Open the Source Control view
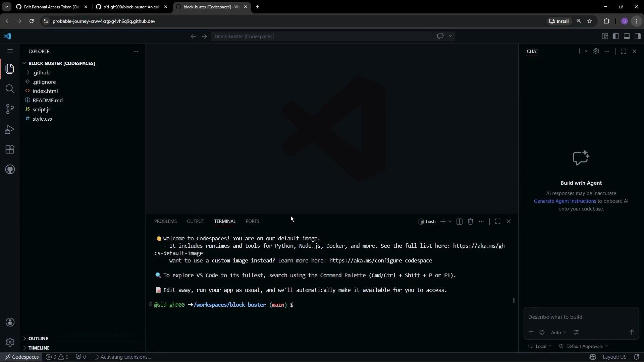Viewport: 644px width, 362px height. pos(10,109)
